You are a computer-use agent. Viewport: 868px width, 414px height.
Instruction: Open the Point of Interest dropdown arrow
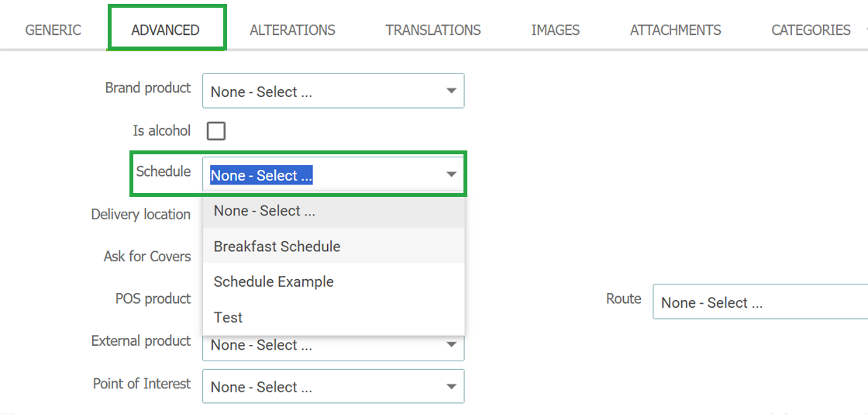point(451,386)
